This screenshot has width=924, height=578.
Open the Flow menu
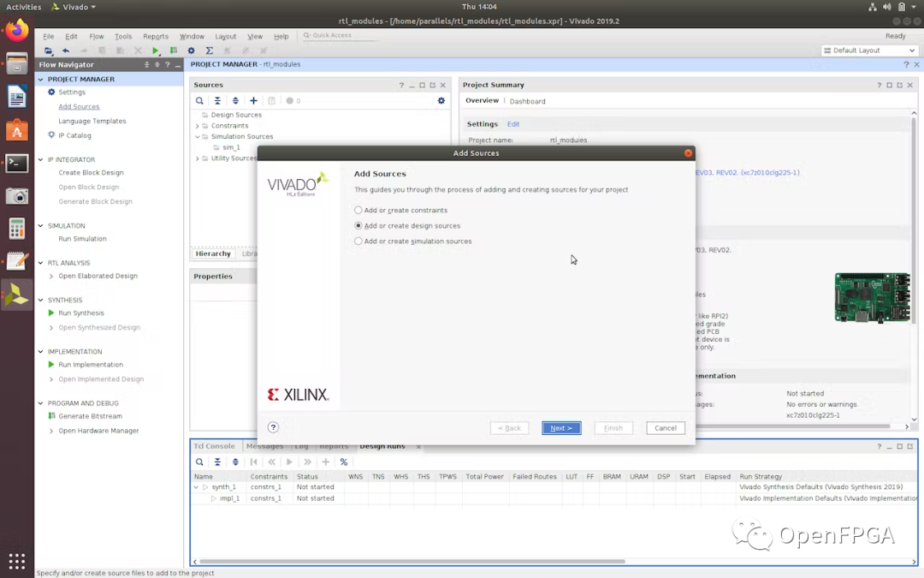point(96,37)
